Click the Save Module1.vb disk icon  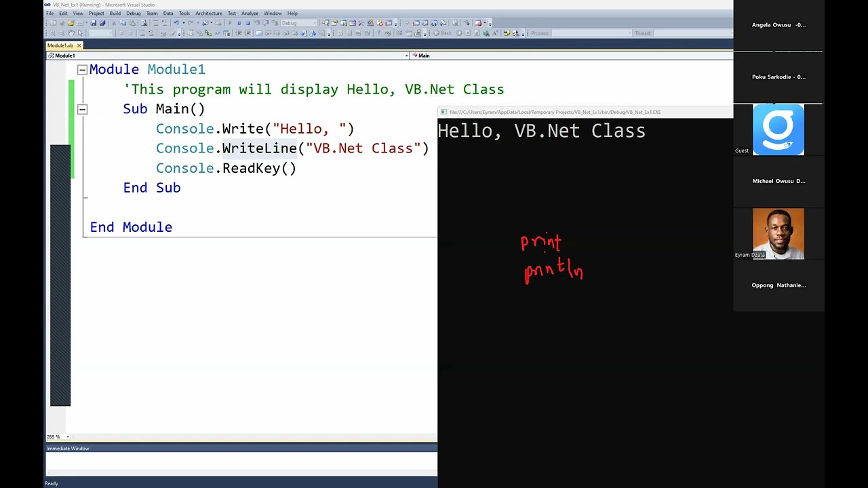(x=93, y=23)
